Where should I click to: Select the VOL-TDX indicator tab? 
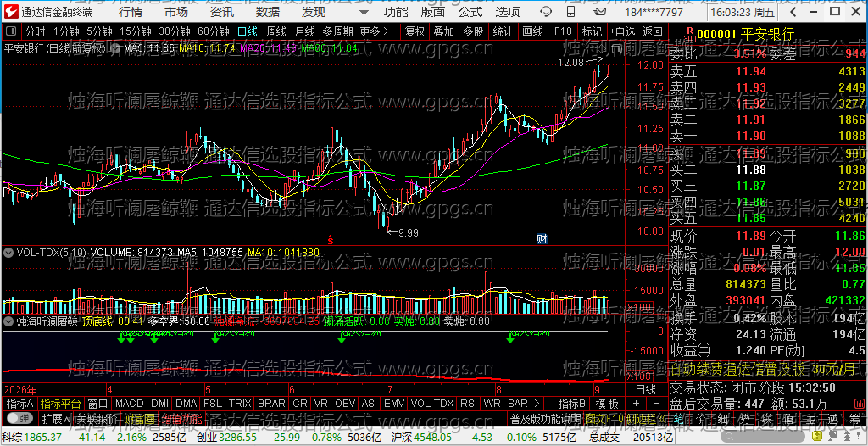coord(431,404)
